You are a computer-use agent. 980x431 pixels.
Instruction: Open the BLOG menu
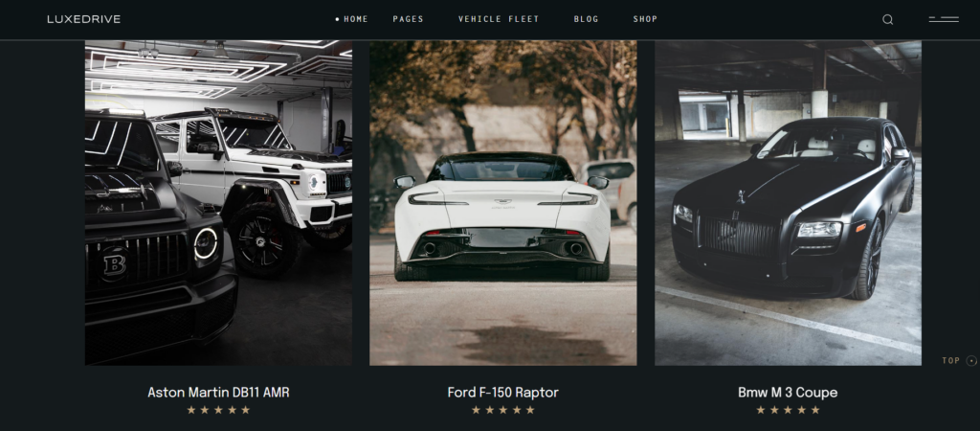pos(587,19)
